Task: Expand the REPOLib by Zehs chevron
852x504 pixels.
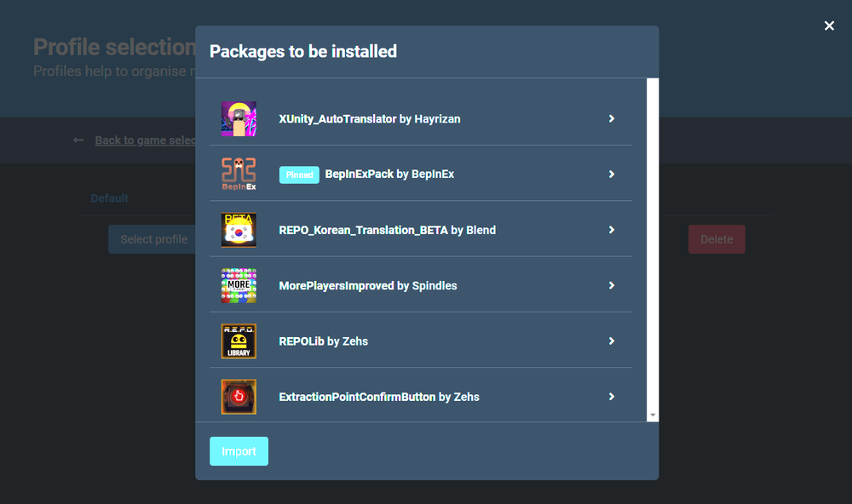Action: pos(612,341)
